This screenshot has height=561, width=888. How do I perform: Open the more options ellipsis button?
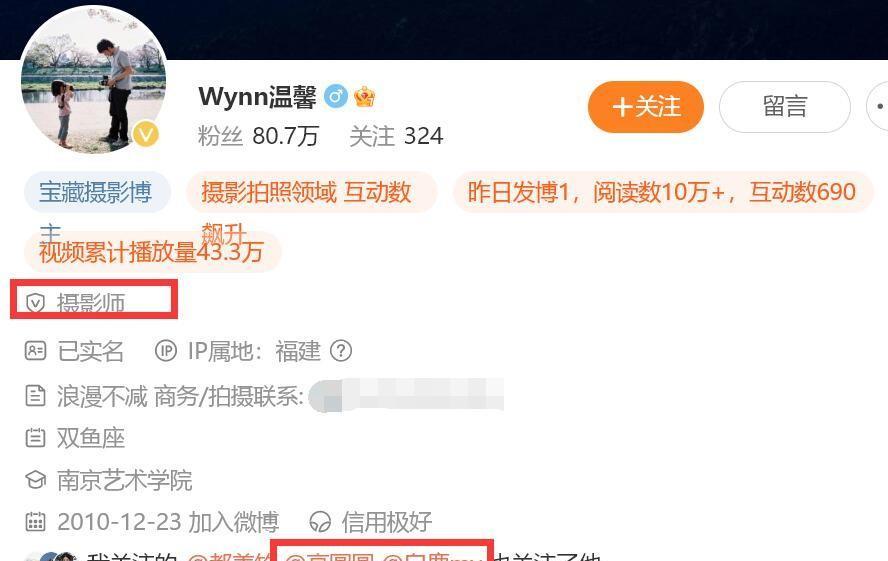click(x=878, y=106)
